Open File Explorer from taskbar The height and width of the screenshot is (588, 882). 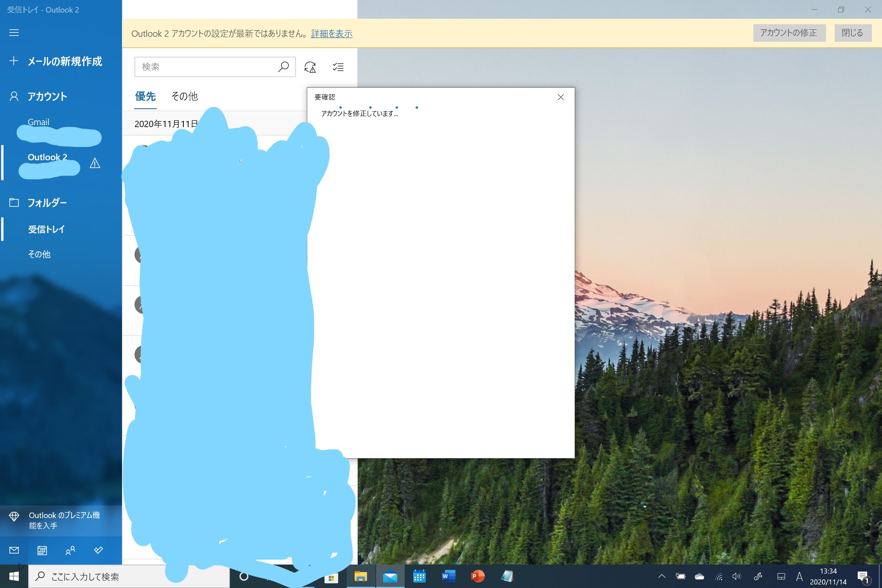click(x=361, y=576)
